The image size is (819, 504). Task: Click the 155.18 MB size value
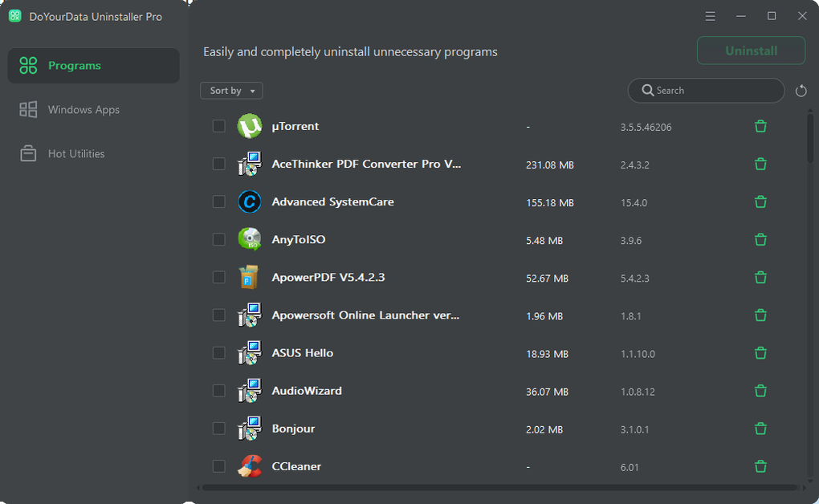550,203
